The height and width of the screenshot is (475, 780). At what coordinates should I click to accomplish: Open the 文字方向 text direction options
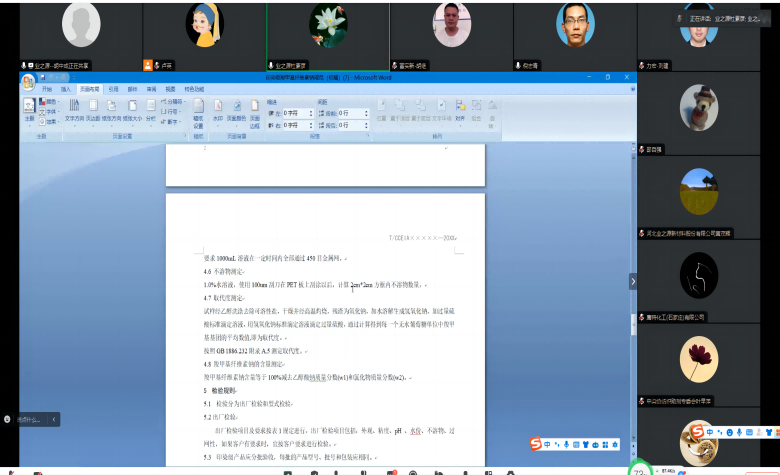point(74,110)
